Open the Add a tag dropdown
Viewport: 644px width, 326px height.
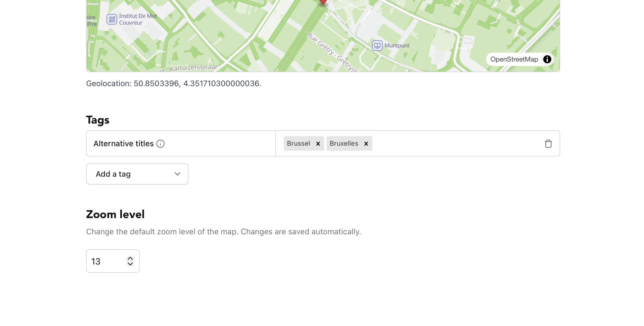[x=137, y=174]
